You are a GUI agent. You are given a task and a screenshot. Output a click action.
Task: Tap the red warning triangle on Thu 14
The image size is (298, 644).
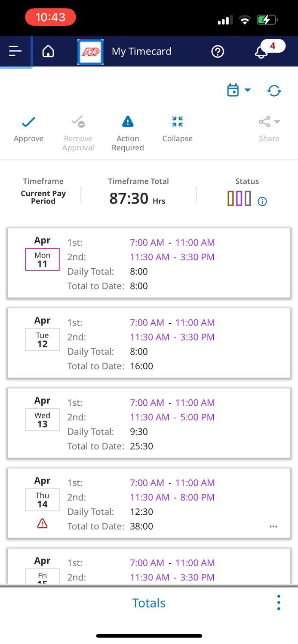(x=42, y=523)
